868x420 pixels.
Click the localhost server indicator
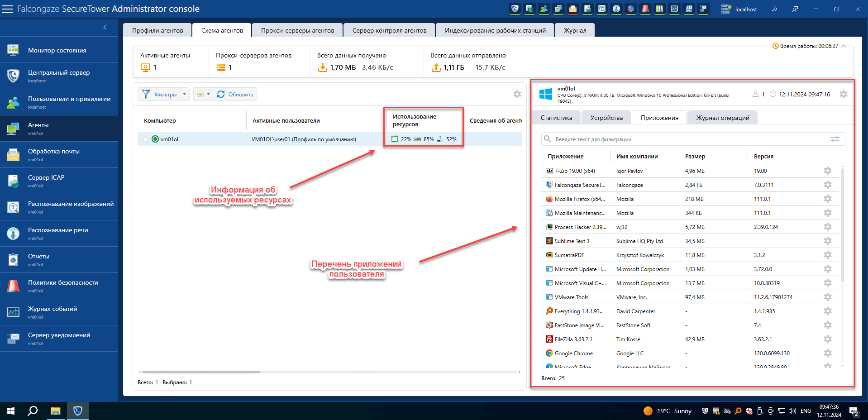739,9
